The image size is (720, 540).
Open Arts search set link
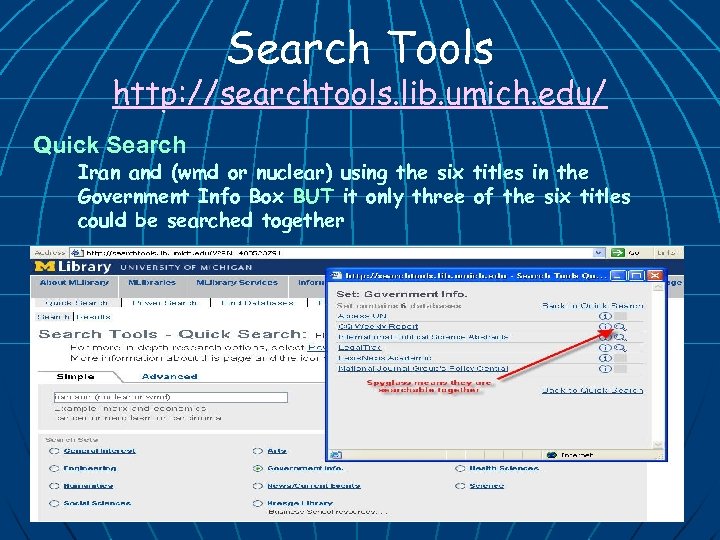click(277, 451)
